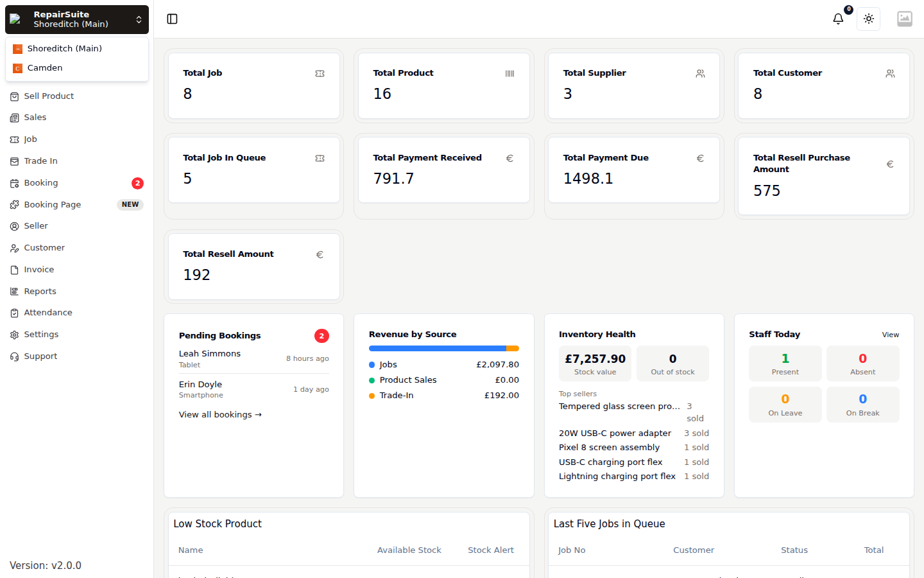Click Pixel 8 screen assembly row
The width and height of the screenshot is (924, 578).
(634, 448)
